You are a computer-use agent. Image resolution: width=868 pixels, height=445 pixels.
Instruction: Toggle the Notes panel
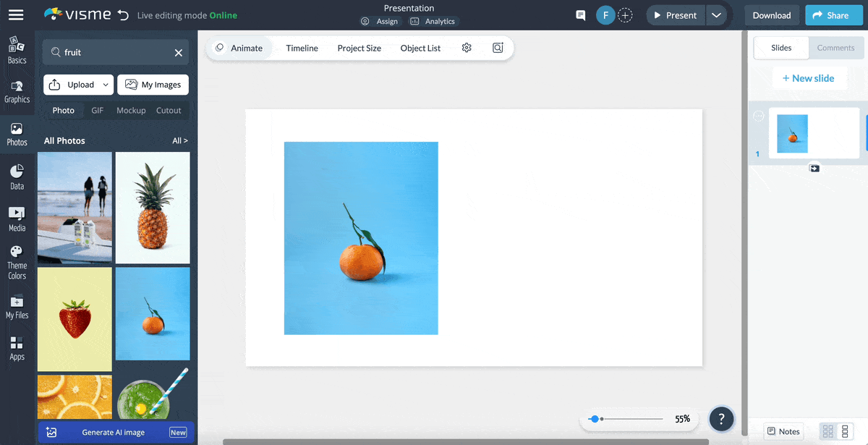pos(783,431)
